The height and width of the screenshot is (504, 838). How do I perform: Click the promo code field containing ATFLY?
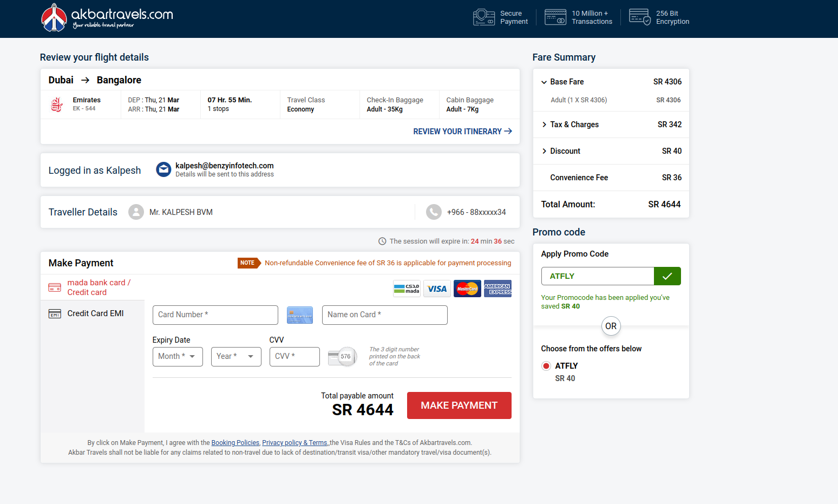(598, 276)
